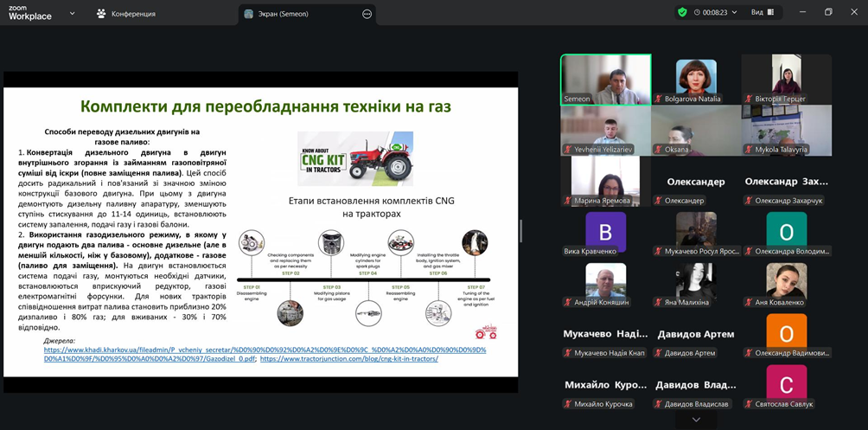Open the Zoom Workplace logo menu
This screenshot has height=430, width=868.
click(30, 13)
